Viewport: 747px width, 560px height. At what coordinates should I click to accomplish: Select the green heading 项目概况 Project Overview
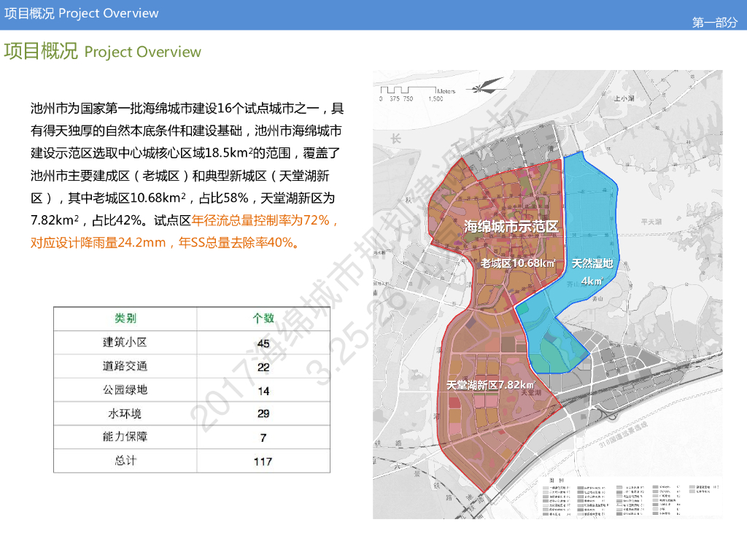(102, 52)
